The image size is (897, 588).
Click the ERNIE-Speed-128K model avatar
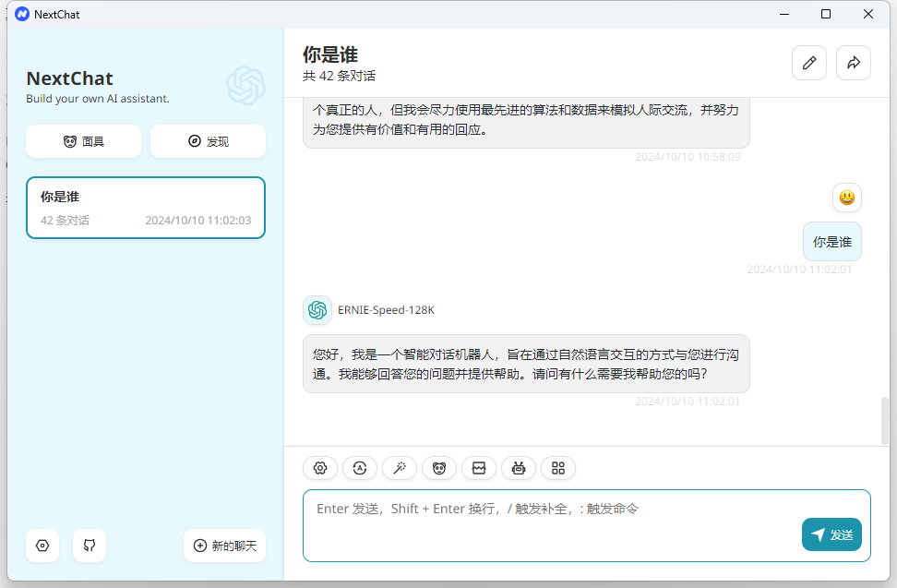click(x=317, y=310)
